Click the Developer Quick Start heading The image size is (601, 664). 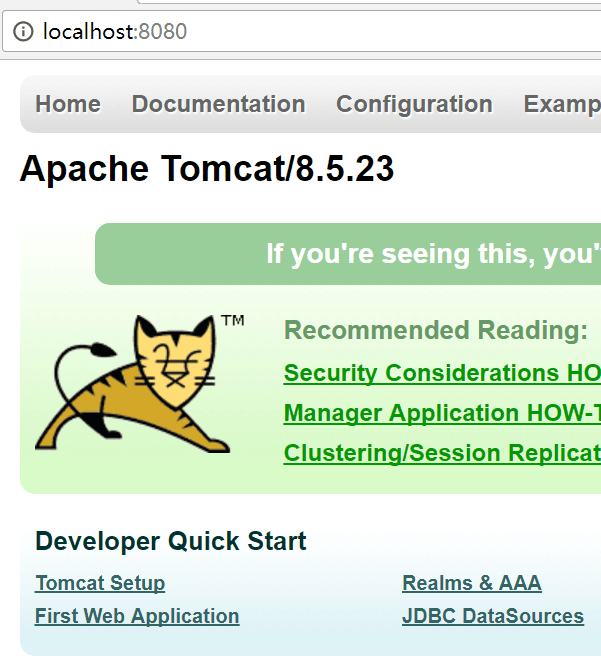pyautogui.click(x=171, y=541)
